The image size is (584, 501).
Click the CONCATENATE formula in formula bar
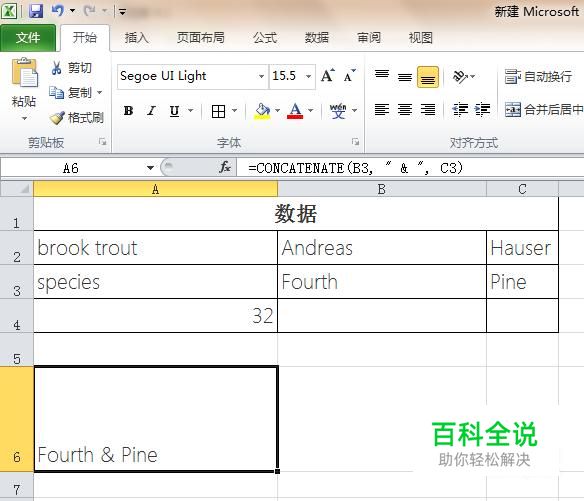pos(355,168)
